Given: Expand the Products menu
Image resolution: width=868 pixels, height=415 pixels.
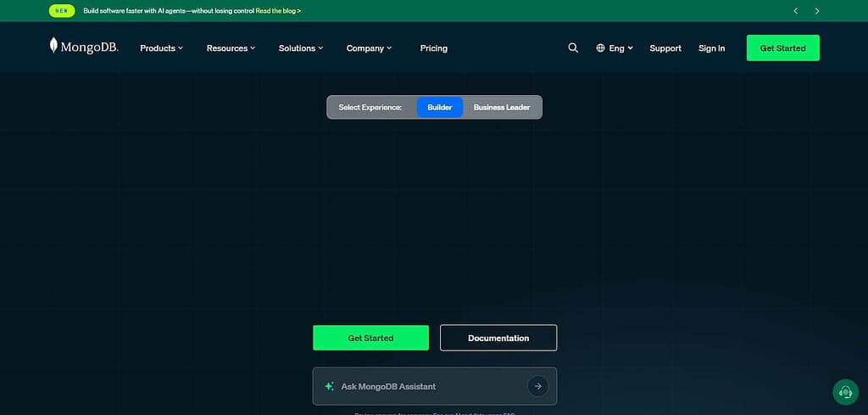Looking at the screenshot, I should [x=161, y=48].
